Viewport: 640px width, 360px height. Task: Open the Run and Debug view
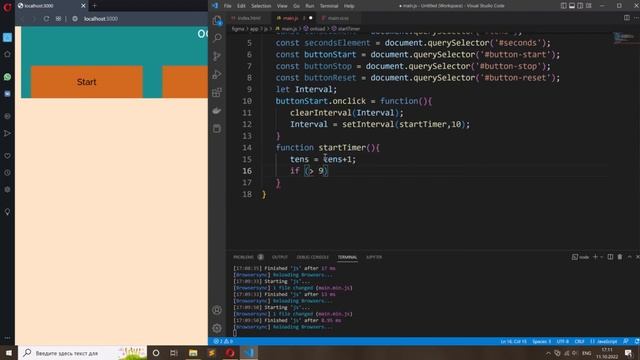click(x=217, y=74)
